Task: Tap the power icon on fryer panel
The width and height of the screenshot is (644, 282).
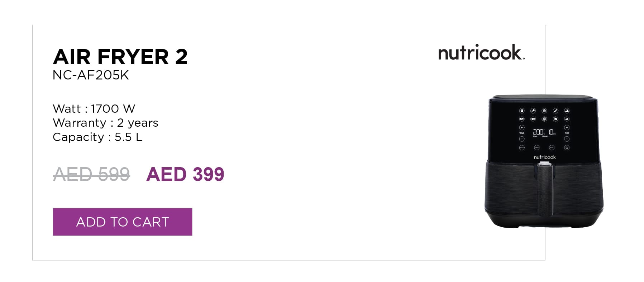Action: point(567,147)
